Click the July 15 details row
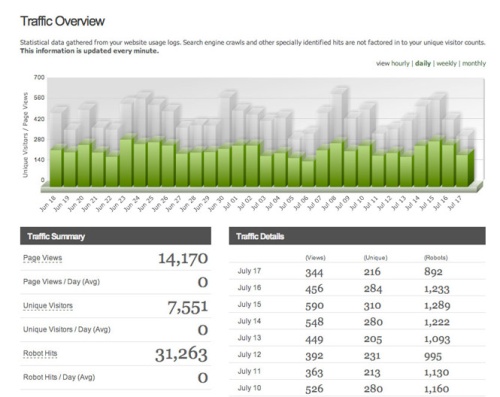500x397 pixels. coord(357,304)
